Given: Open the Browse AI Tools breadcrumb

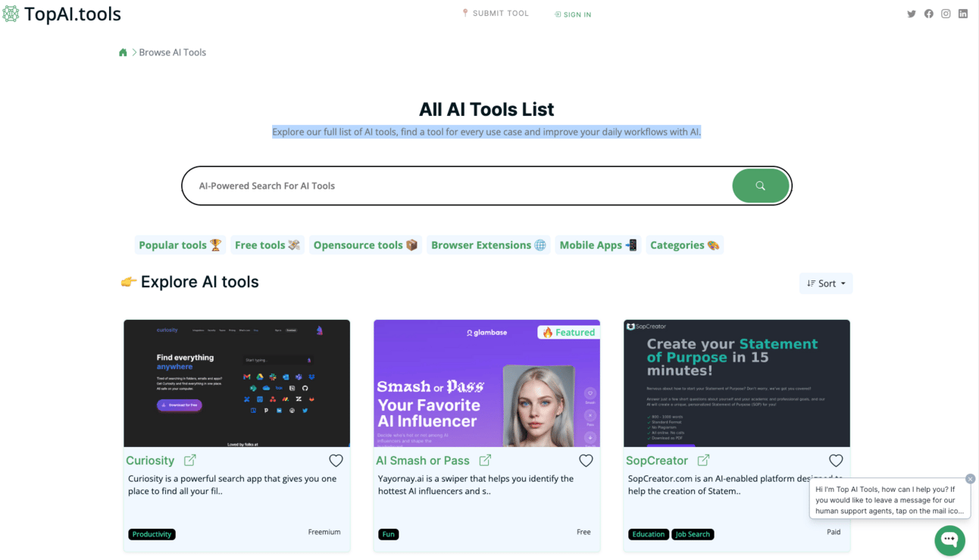Looking at the screenshot, I should (173, 52).
